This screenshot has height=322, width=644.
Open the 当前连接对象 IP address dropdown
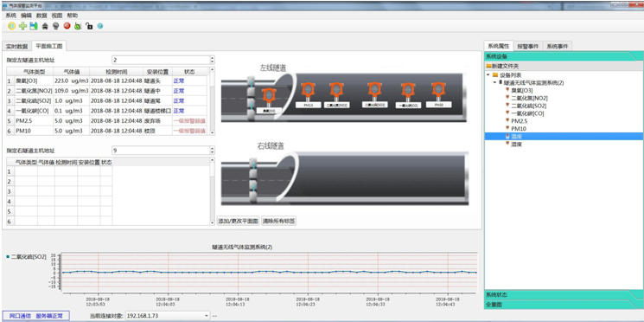point(207,316)
